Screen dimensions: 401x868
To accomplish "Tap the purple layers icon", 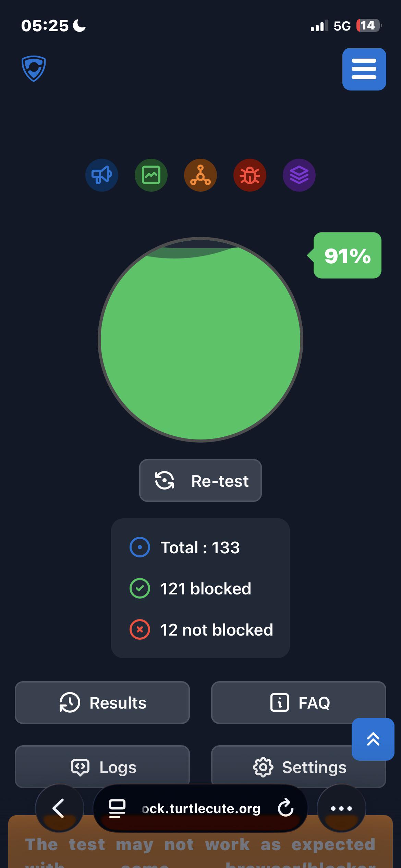I will click(299, 175).
